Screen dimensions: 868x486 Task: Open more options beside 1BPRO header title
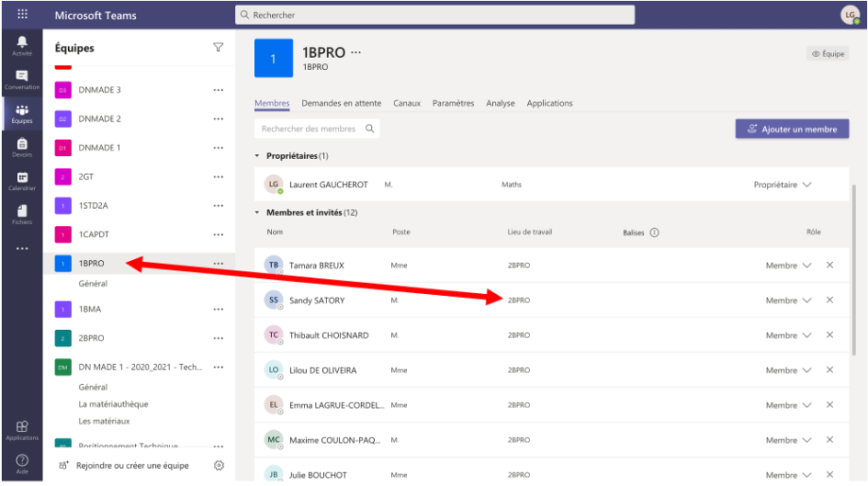pos(356,52)
